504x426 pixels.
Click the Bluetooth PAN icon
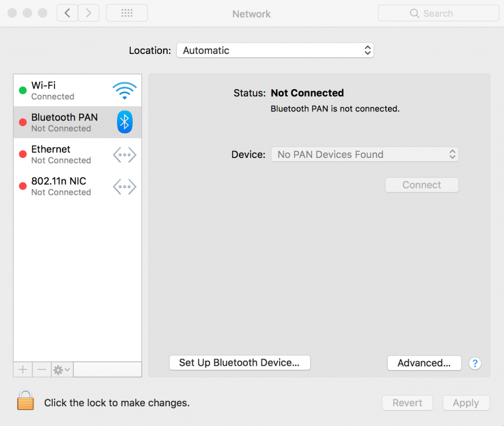124,122
